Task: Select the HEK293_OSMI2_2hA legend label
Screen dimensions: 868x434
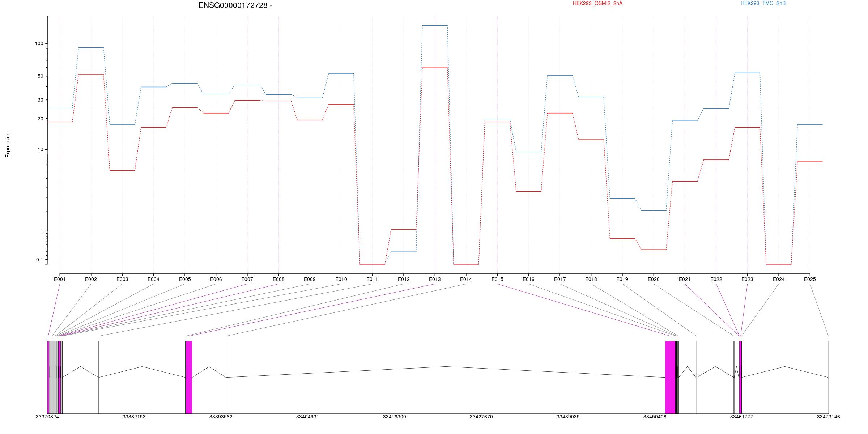Action: 597,3
